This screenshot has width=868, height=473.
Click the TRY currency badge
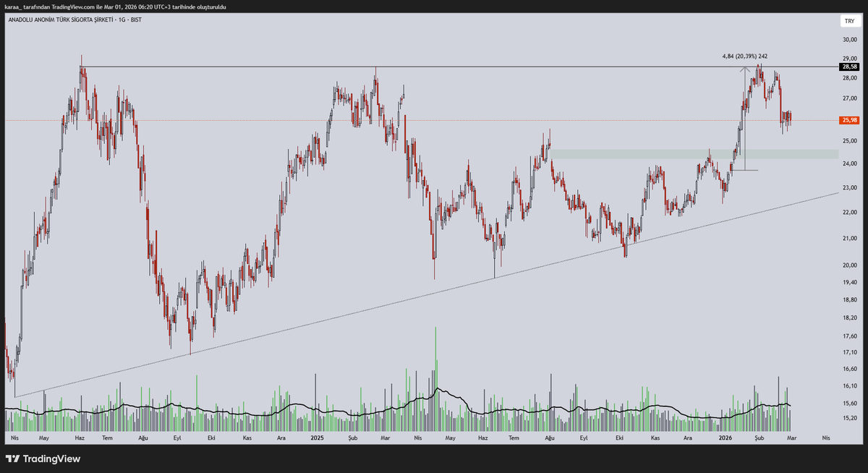[849, 22]
